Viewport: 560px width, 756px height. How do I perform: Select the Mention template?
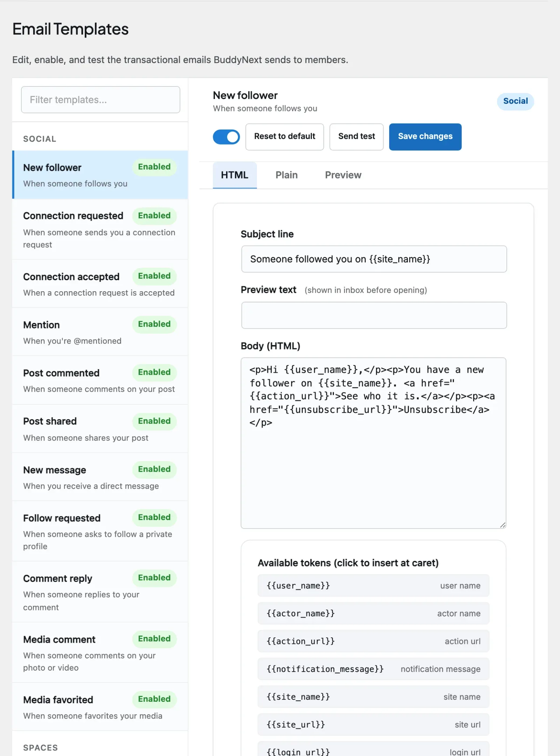click(x=100, y=332)
